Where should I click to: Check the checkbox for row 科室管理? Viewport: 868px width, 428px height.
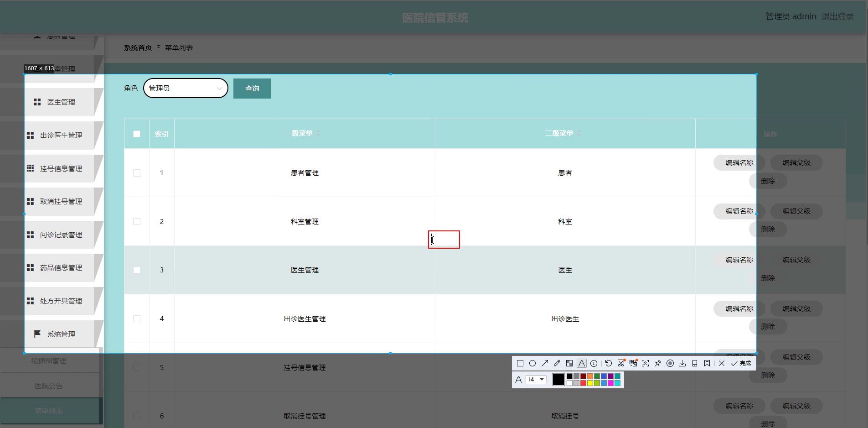coord(136,221)
